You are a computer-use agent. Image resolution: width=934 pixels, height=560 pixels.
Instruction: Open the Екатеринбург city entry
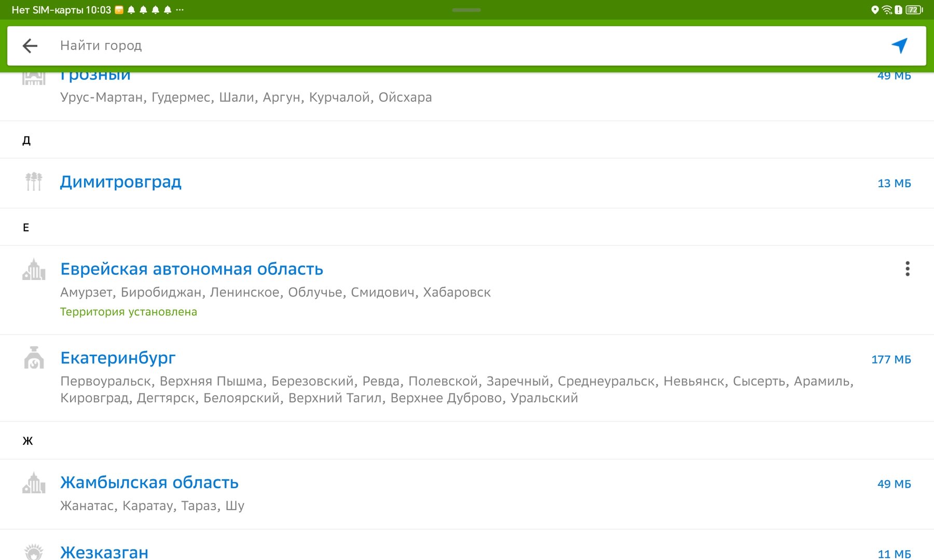point(118,358)
